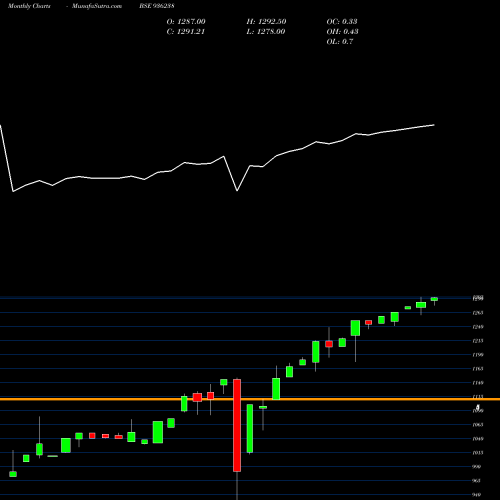This screenshot has height=500, width=500.
Task: Click the 'OL: 0.7' reading
Action: point(340,42)
